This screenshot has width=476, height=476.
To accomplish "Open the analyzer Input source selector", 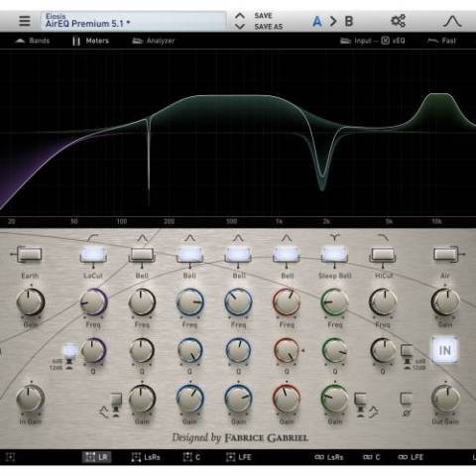I will coord(356,41).
